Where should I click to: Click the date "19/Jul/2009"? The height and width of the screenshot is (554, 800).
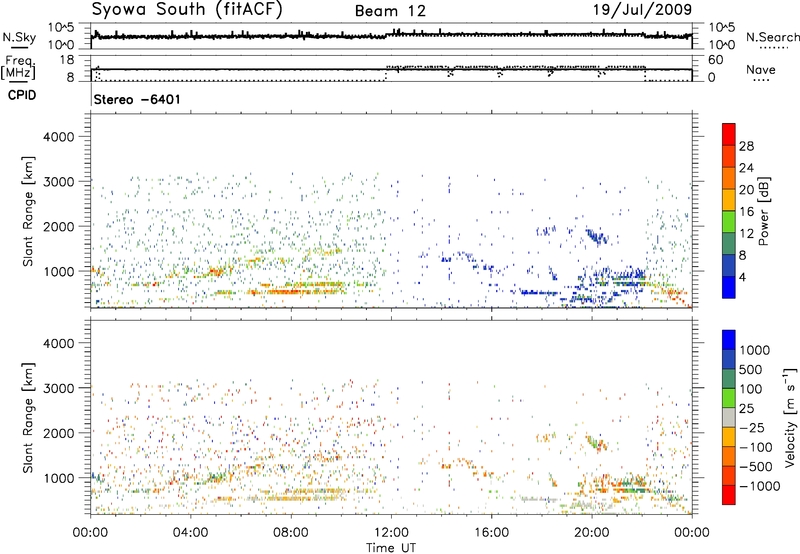(642, 9)
